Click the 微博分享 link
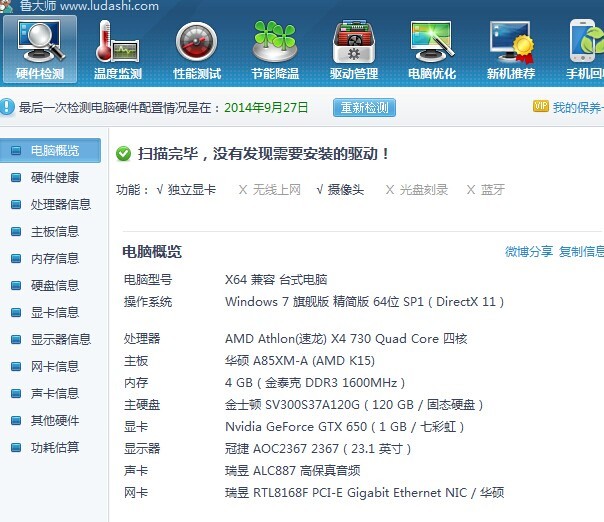Screen dimensions: 604x522 tap(529, 252)
